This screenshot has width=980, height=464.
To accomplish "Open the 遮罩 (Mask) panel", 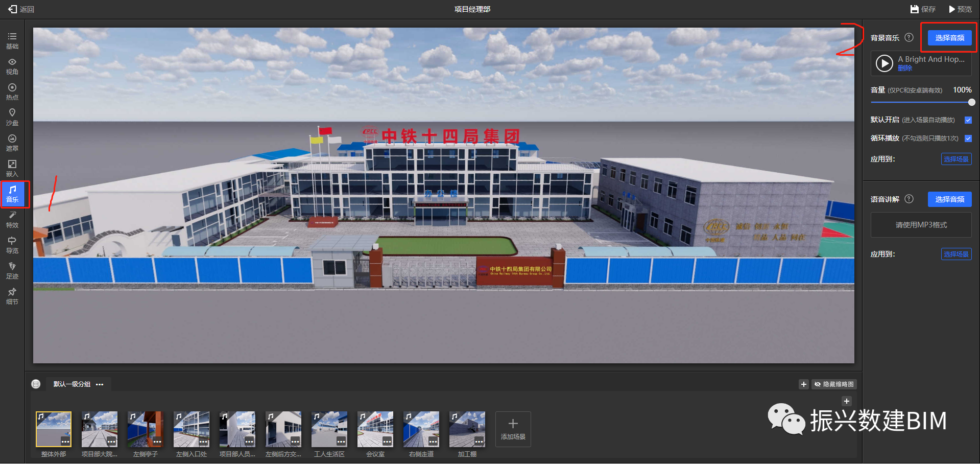I will (x=12, y=143).
